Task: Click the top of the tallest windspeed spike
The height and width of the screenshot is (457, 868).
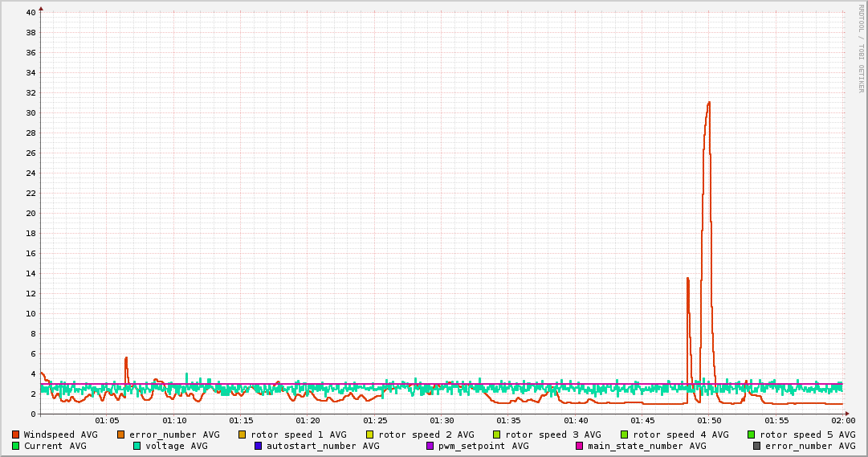Action: 709,102
